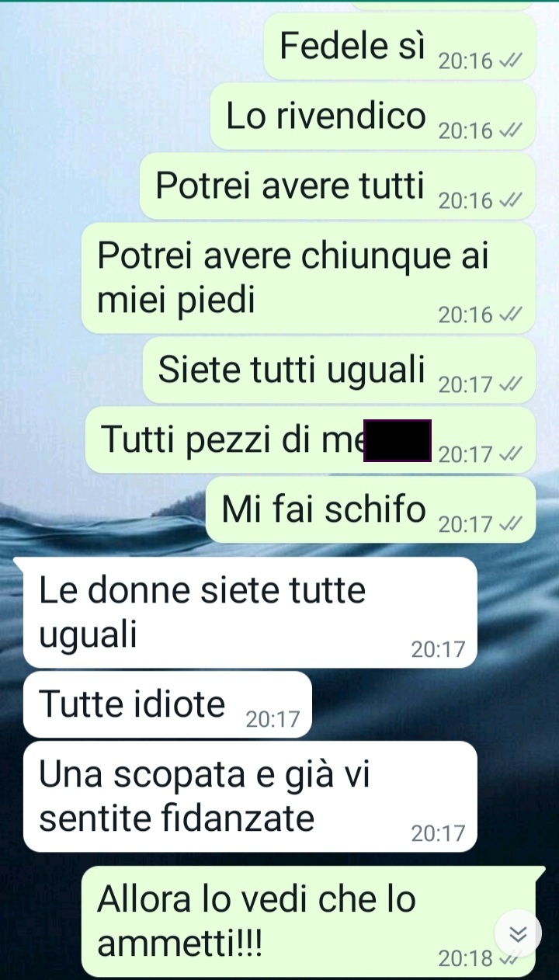Image resolution: width=559 pixels, height=980 pixels.
Task: Tap the received 'Tutte idiote' message
Action: (x=168, y=704)
